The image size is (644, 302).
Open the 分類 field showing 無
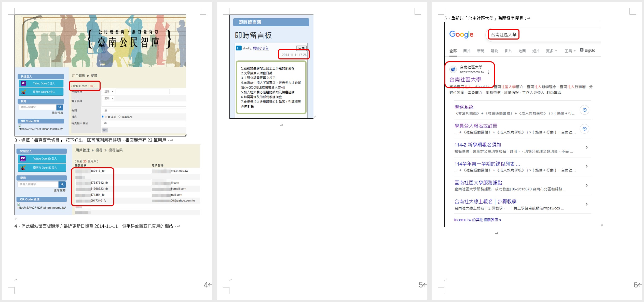144,110
